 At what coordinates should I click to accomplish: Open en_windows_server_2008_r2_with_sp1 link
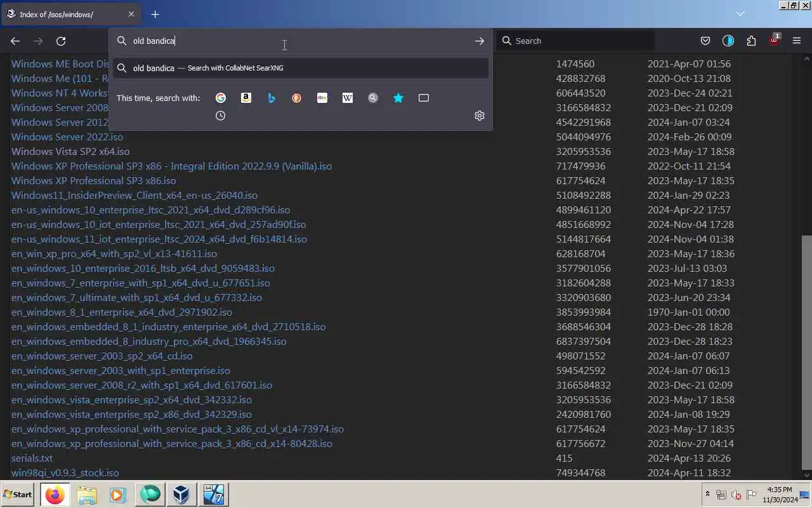tap(141, 385)
